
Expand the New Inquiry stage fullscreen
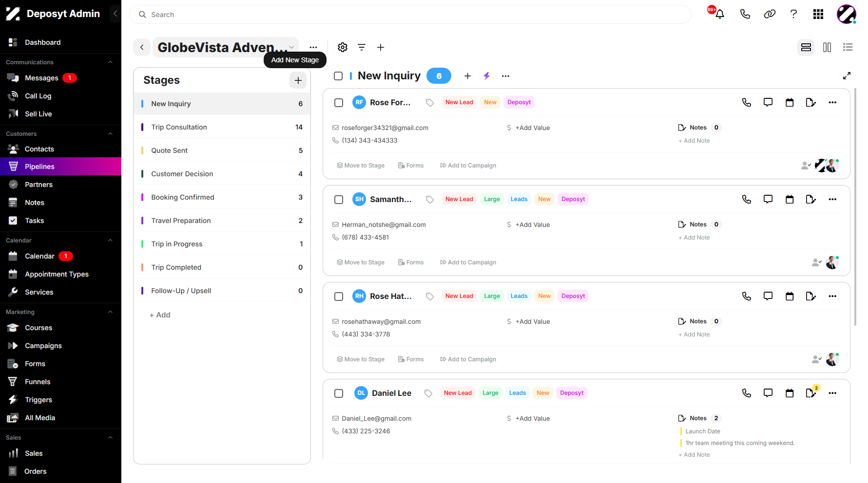point(847,75)
